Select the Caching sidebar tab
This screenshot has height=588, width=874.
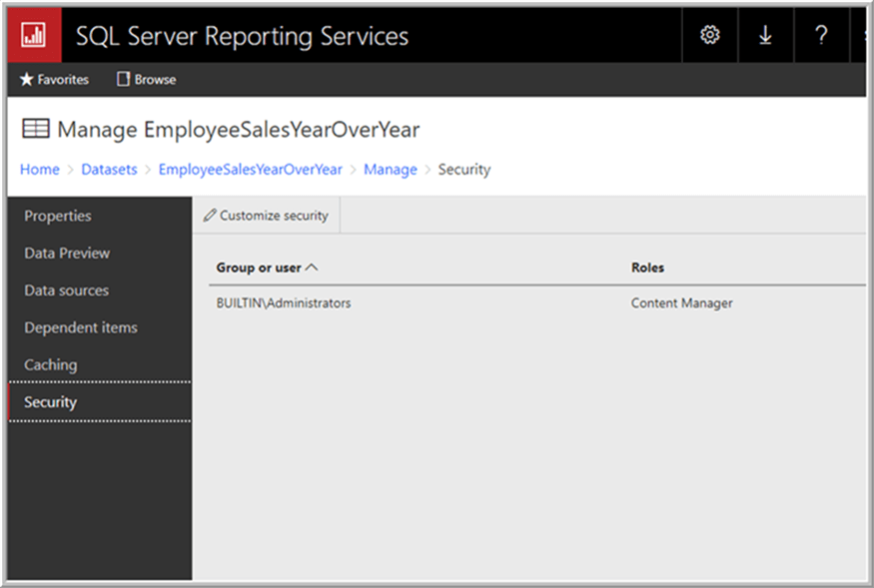pyautogui.click(x=100, y=365)
